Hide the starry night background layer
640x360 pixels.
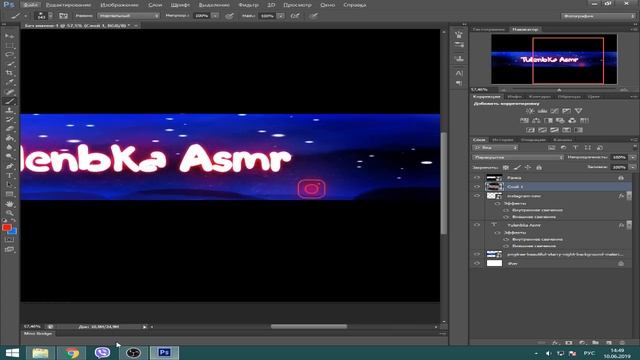[477, 254]
